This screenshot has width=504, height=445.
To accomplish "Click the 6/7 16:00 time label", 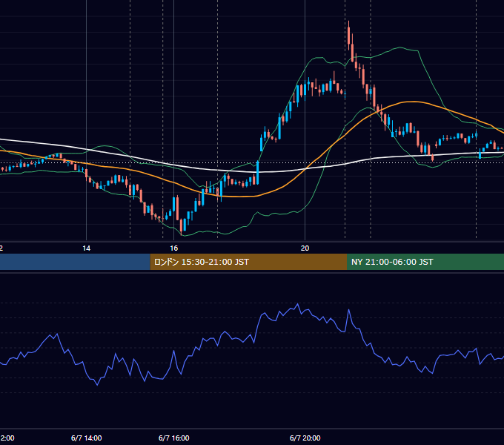I will (174, 438).
